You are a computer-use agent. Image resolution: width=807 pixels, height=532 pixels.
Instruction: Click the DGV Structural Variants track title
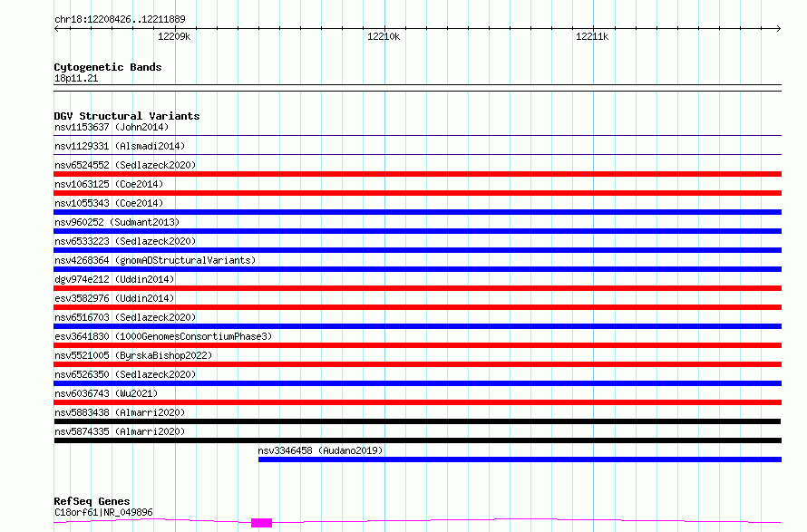(127, 116)
